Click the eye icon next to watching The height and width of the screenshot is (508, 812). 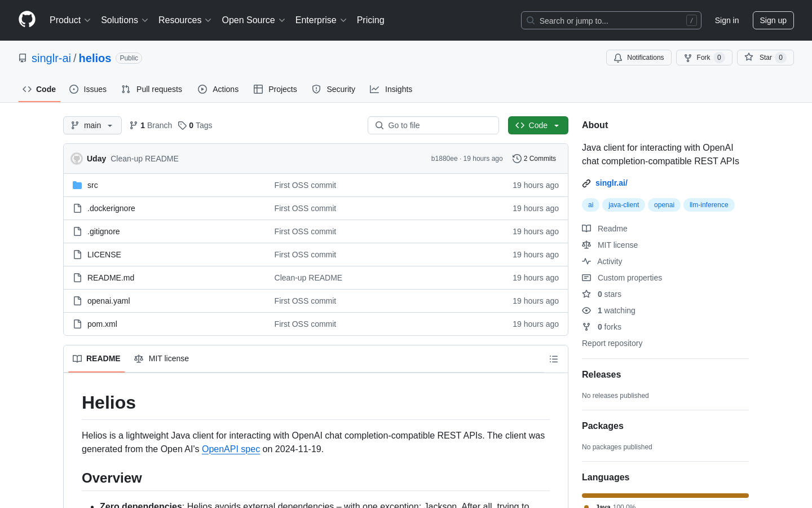(x=586, y=310)
